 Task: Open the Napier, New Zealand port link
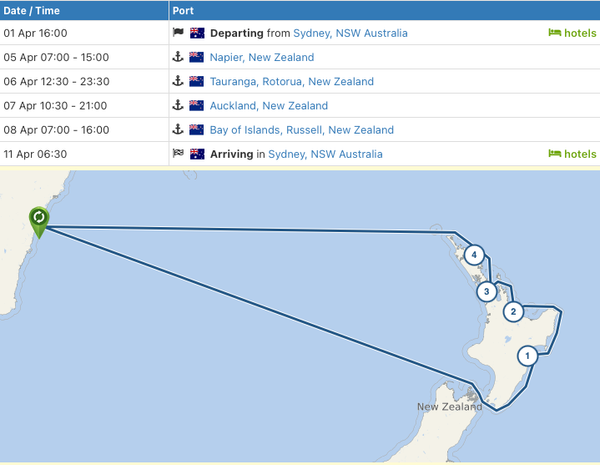click(x=262, y=57)
